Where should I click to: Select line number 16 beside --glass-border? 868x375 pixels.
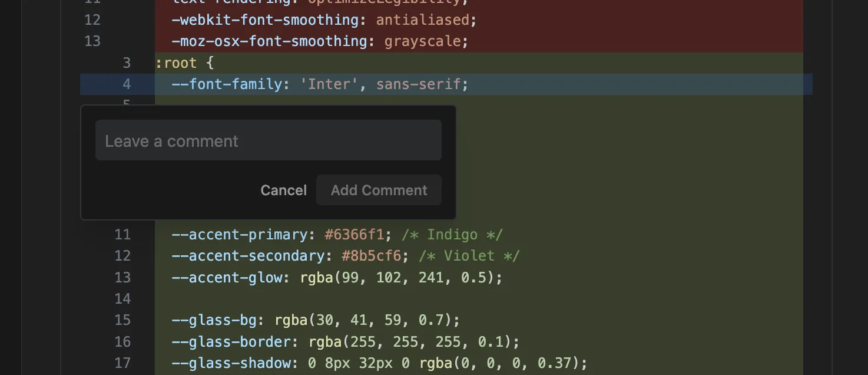tap(122, 341)
